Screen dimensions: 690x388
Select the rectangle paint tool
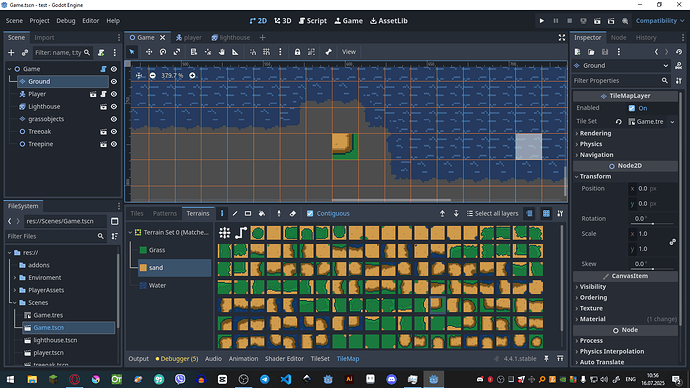(x=248, y=213)
